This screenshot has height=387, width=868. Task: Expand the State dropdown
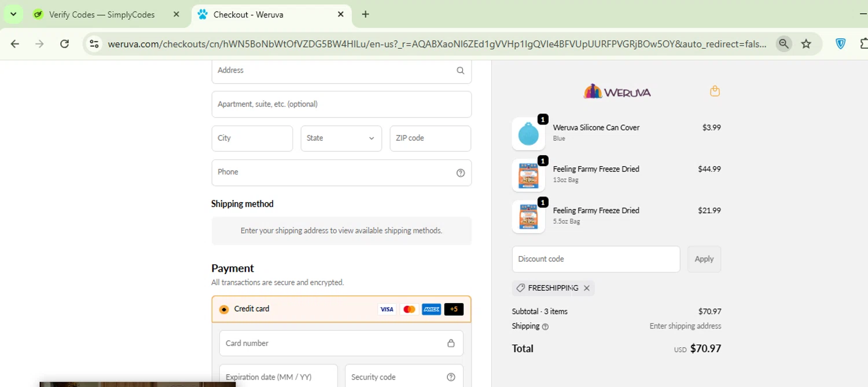point(341,138)
